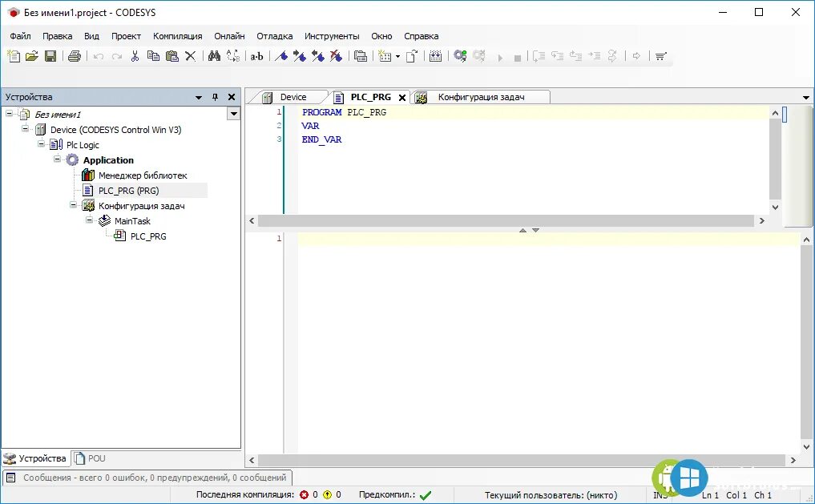Screen dimensions: 815x504
Task: Select PLC_PRG under MainTask
Action: coord(148,236)
